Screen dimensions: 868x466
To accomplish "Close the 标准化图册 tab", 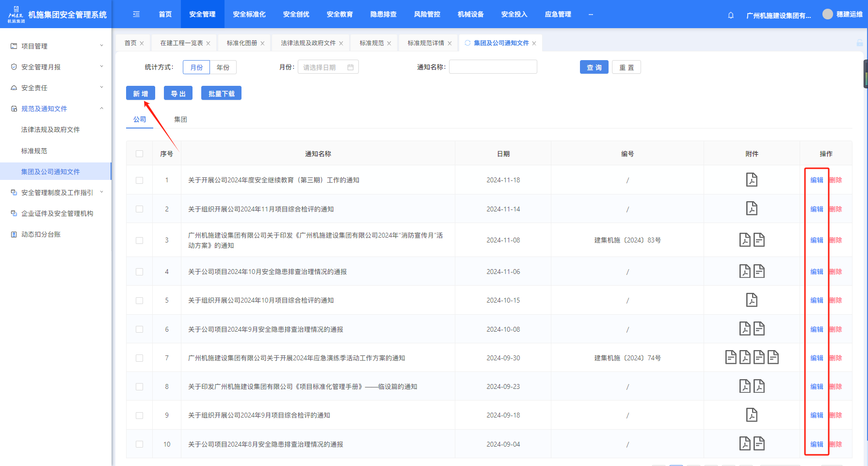I will 262,44.
